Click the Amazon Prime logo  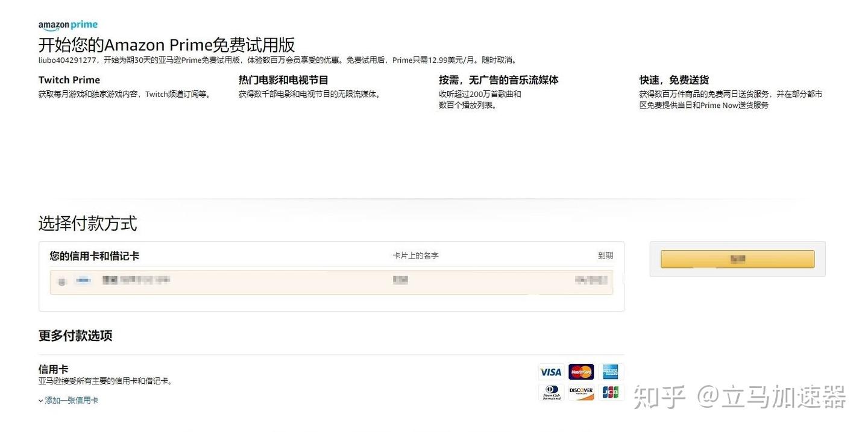pyautogui.click(x=68, y=24)
